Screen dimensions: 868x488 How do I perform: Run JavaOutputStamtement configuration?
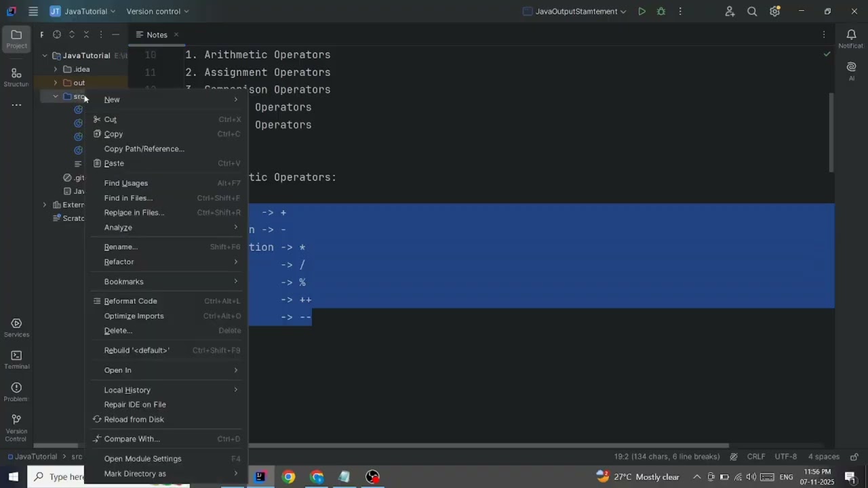(x=642, y=12)
